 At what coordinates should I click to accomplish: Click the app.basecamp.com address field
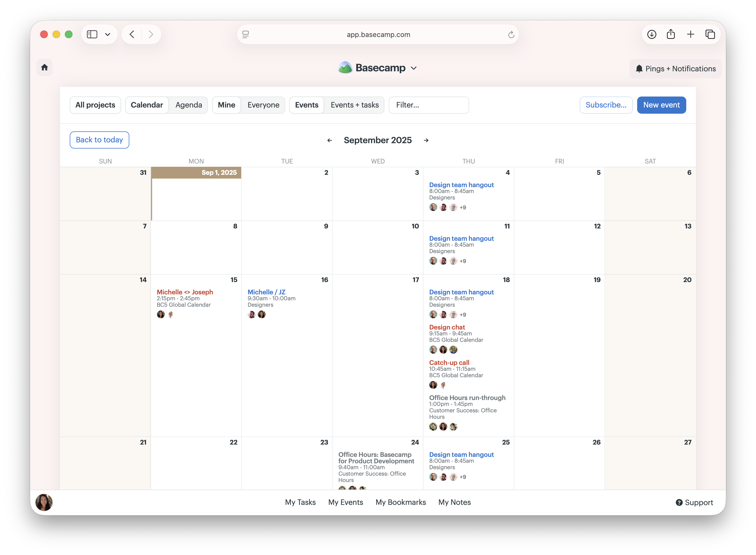tap(378, 34)
